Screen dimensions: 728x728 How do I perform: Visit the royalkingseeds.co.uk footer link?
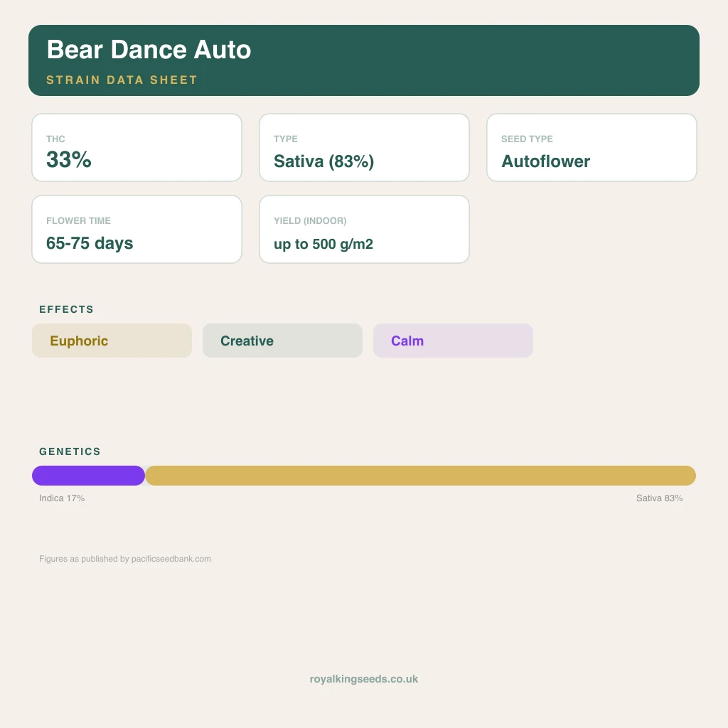point(364,679)
